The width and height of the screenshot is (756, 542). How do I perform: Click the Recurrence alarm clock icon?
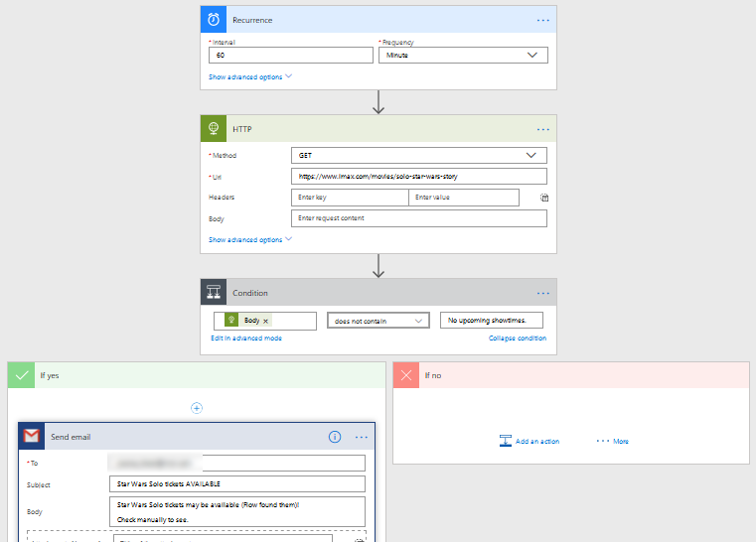[x=214, y=19]
